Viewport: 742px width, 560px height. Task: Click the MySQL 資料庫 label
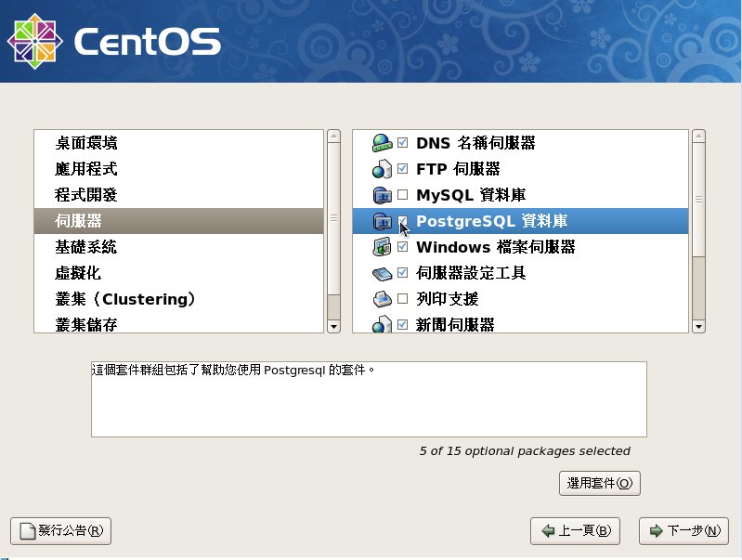click(x=471, y=195)
